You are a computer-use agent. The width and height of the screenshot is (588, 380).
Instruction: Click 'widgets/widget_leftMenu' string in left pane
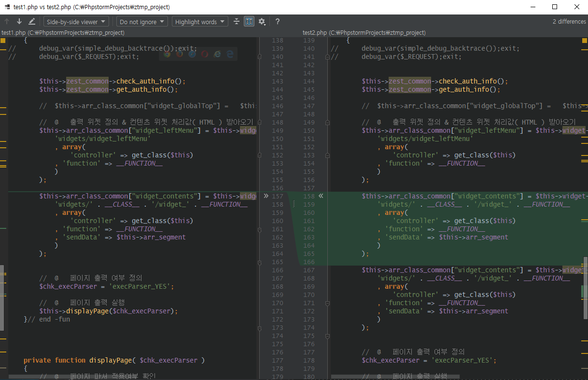(103, 139)
